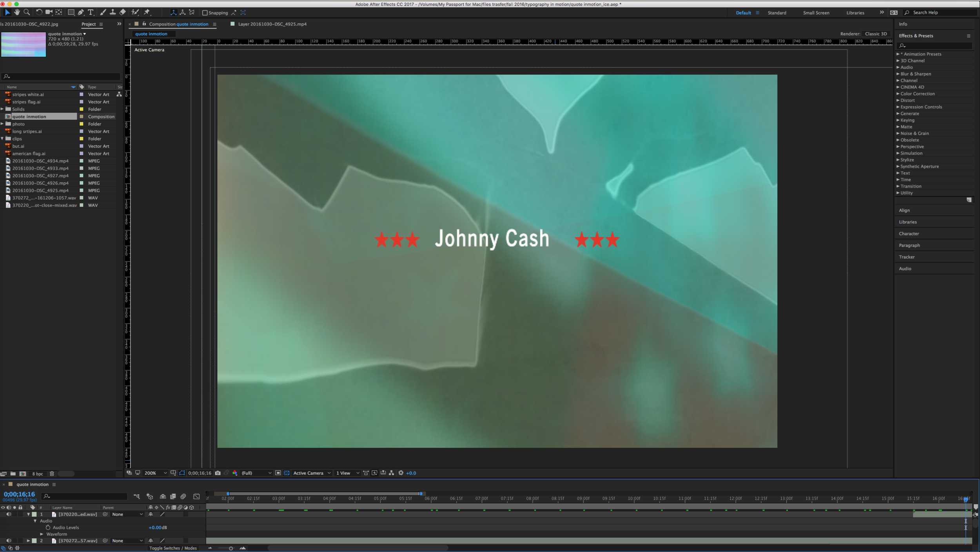This screenshot has width=980, height=552.
Task: Open the 1 View layout dropdown
Action: click(348, 473)
